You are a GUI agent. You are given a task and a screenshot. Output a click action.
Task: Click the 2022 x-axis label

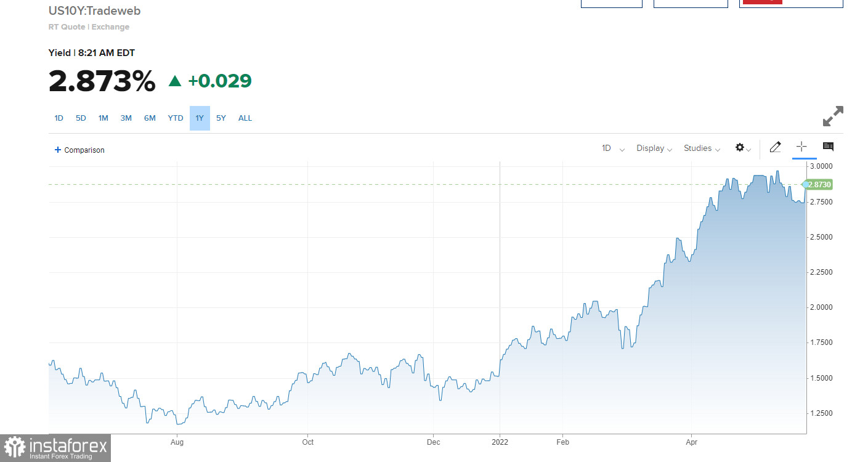point(500,442)
